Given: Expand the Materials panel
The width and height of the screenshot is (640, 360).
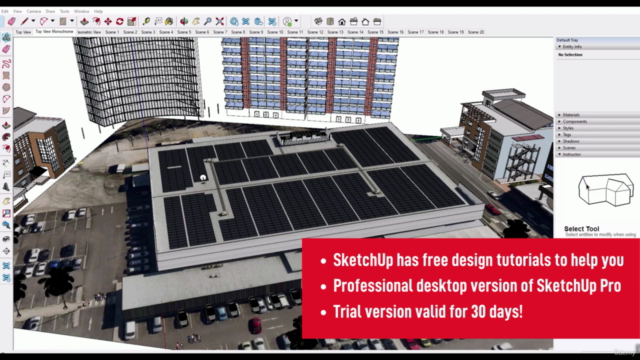Looking at the screenshot, I should [597, 115].
